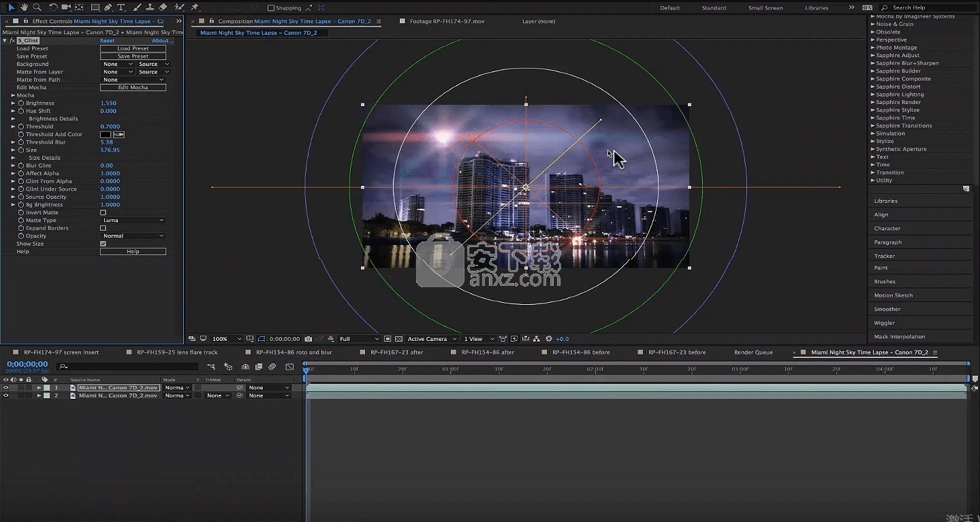Screen dimensions: 980x522
Task: Switch to RP-FH154-86 roto and blur tab
Action: 294,353
